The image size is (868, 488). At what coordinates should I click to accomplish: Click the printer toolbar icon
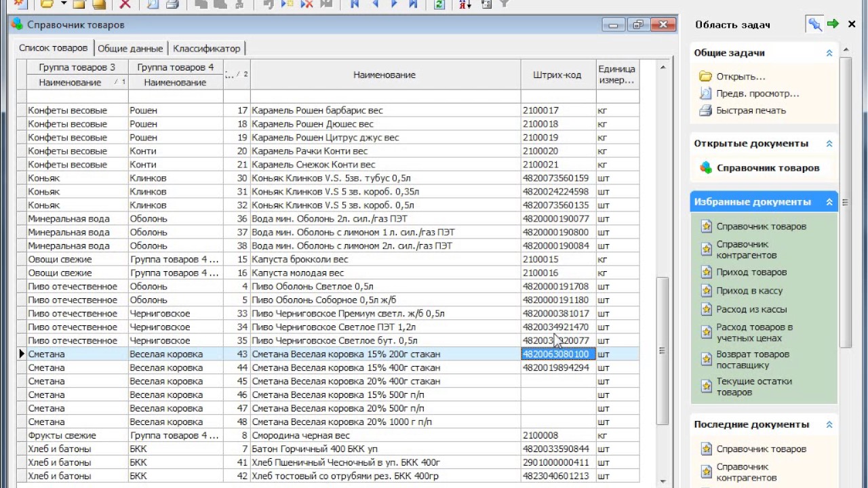[172, 4]
